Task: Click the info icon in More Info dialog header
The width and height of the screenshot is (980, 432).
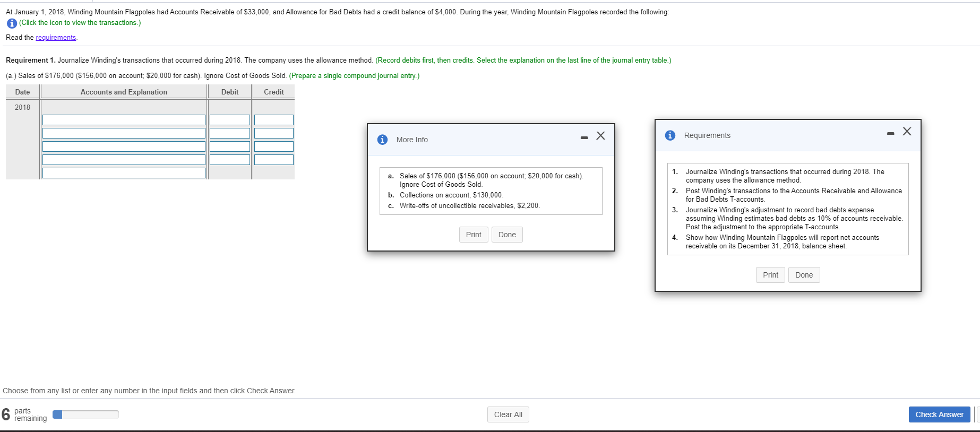Action: coord(382,140)
